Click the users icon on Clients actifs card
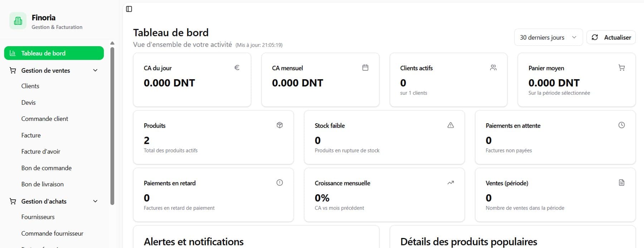 [x=493, y=67]
